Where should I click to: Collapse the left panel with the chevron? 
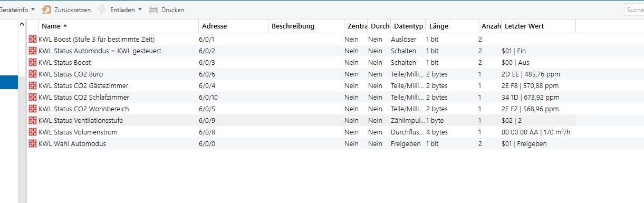click(x=22, y=25)
